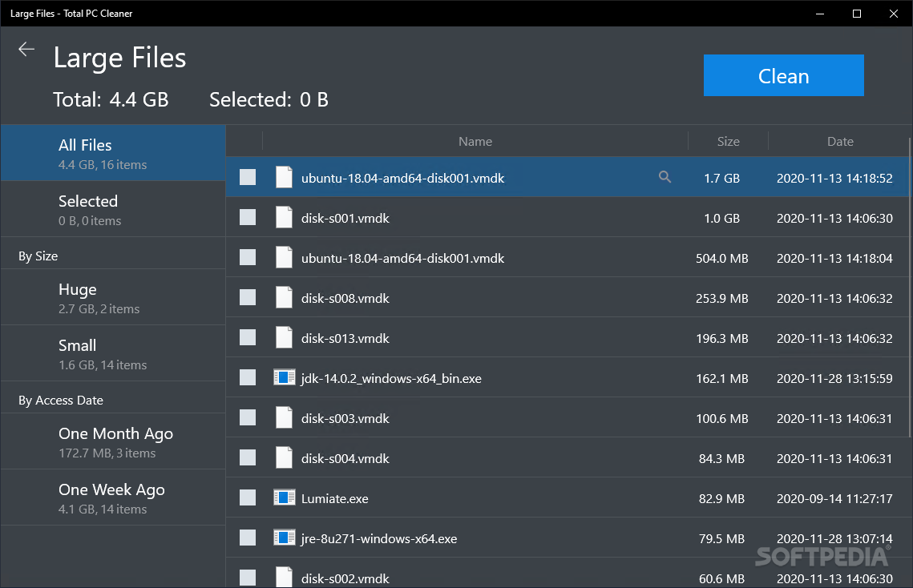This screenshot has height=588, width=913.
Task: Click the file icon of disk-s004.vmdk
Action: click(x=284, y=458)
